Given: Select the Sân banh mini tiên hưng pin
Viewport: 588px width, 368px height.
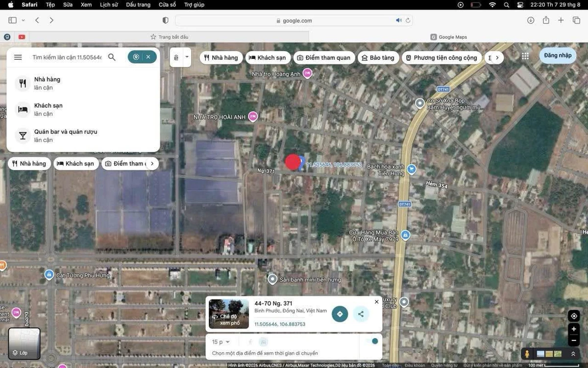Looking at the screenshot, I should [x=272, y=279].
